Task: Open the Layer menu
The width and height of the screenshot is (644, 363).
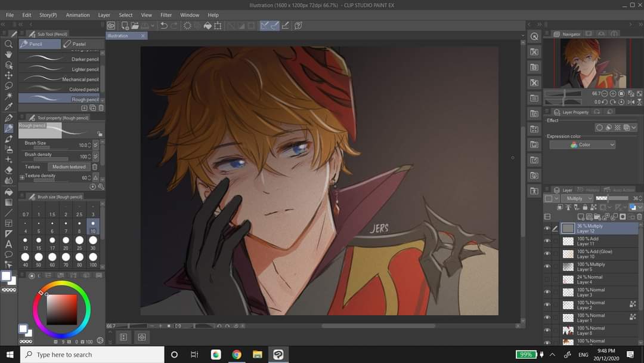Action: [104, 15]
